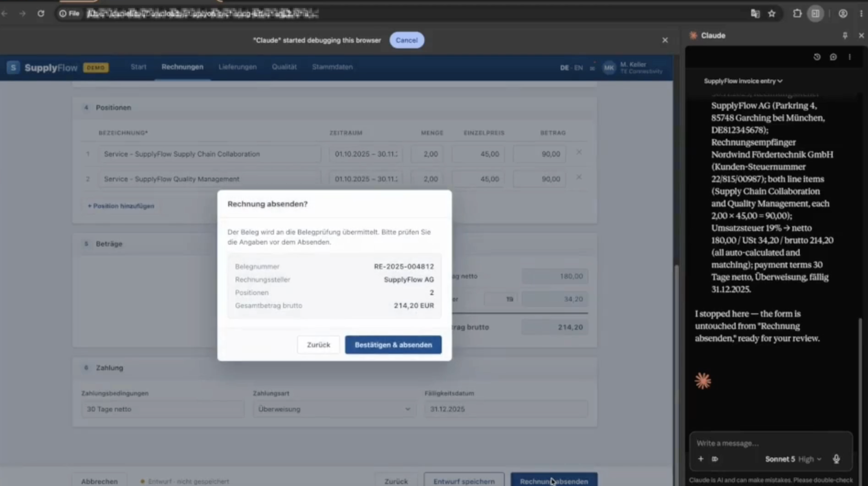Click the browser back arrow

click(5, 13)
